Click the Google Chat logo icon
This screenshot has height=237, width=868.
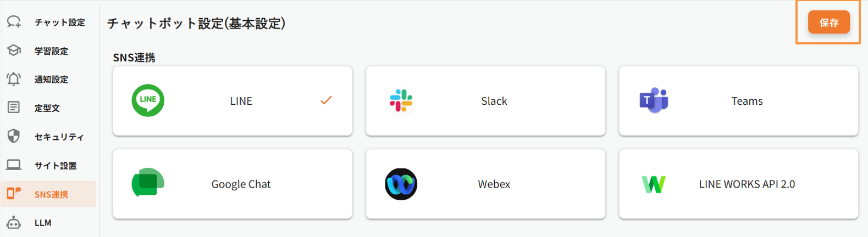148,183
